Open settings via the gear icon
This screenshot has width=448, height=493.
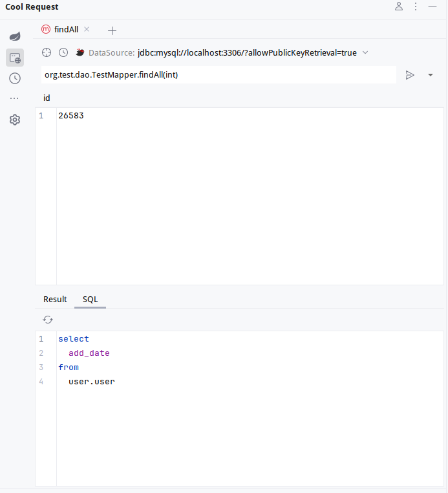point(14,120)
